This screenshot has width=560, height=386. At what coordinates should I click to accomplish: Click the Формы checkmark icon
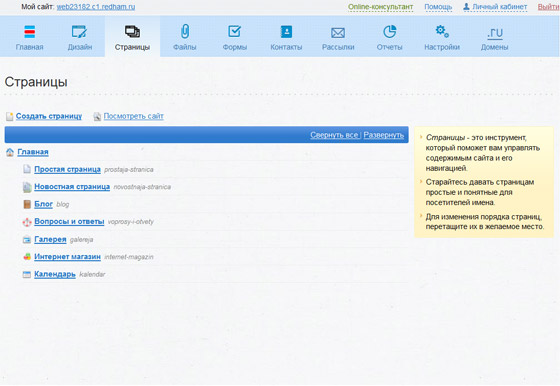234,31
